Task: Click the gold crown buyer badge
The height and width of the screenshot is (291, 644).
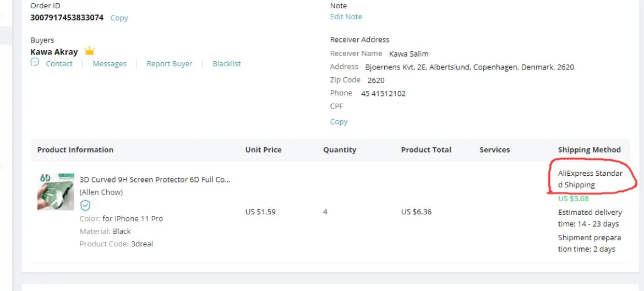Action: point(90,51)
